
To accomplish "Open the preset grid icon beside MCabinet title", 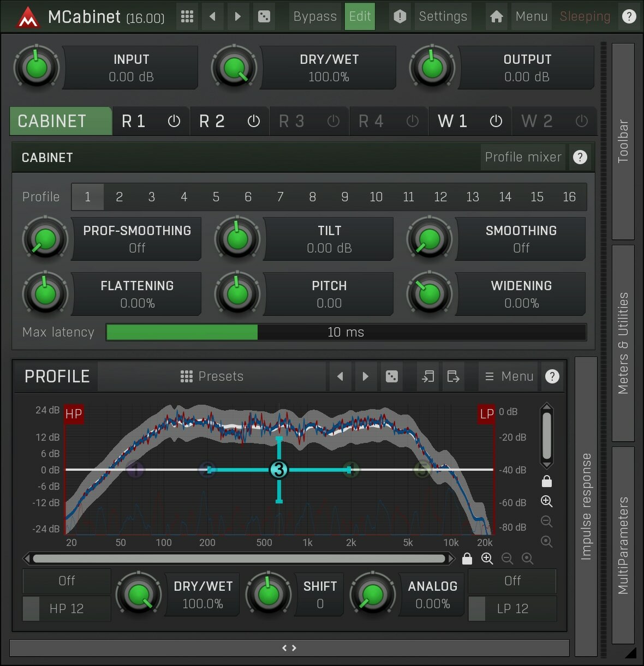I will (x=187, y=16).
